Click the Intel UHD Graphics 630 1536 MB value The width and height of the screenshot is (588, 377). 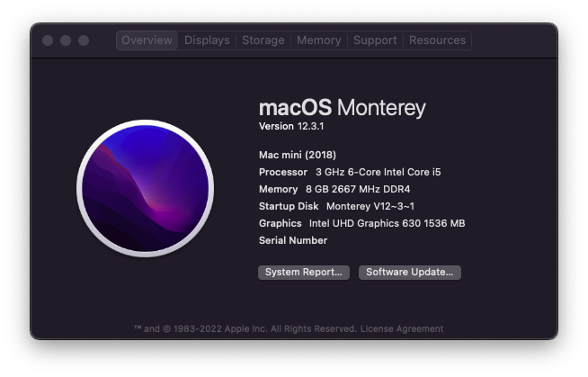pyautogui.click(x=387, y=223)
